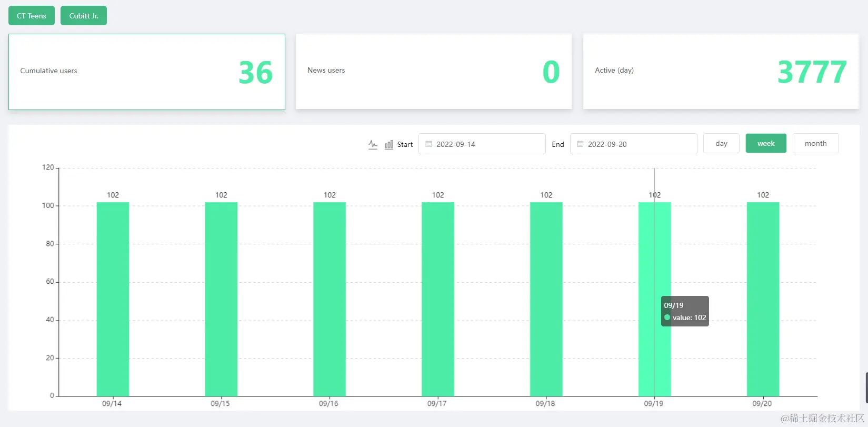Click the page scrollbar handle at right edge
This screenshot has width=868, height=427.
(866, 388)
